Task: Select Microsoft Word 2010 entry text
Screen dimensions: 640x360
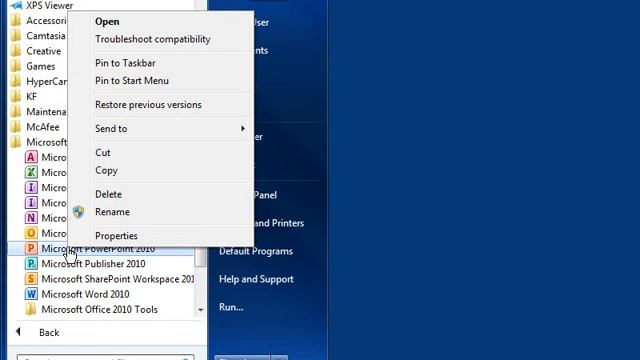Action: coord(85,294)
